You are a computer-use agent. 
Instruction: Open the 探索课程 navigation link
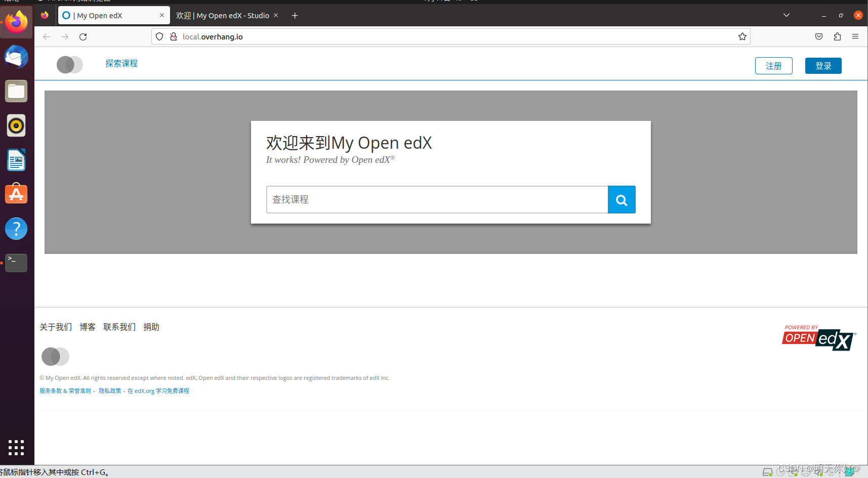point(121,64)
